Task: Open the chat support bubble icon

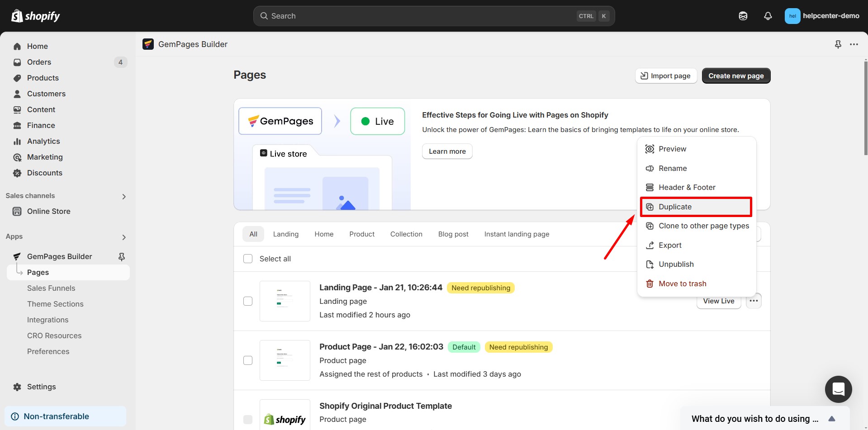Action: 838,389
